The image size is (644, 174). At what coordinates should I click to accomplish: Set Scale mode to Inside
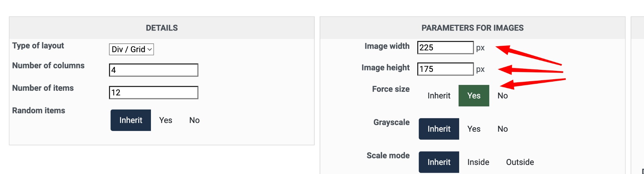pos(478,162)
